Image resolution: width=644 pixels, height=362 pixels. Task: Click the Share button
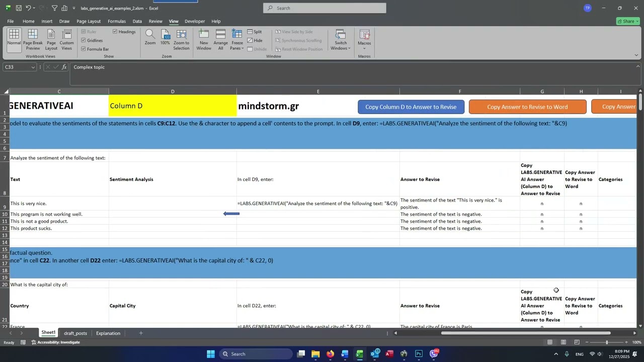coord(628,21)
